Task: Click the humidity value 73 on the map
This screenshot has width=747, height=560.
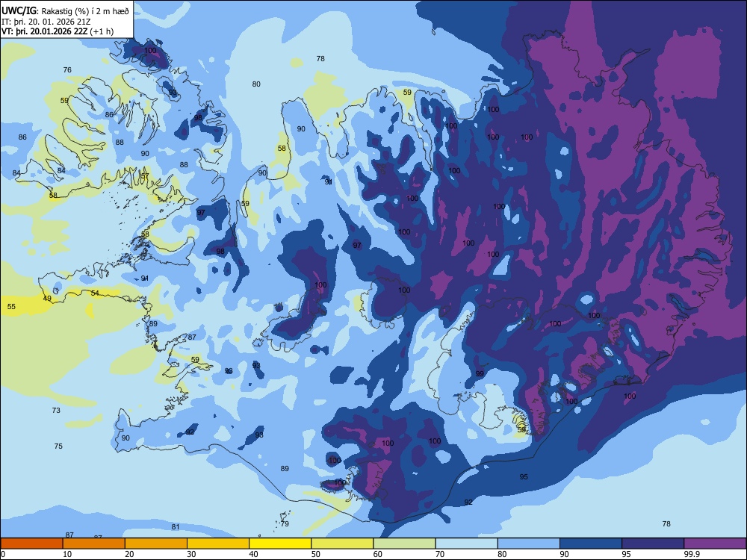Action: tap(56, 411)
